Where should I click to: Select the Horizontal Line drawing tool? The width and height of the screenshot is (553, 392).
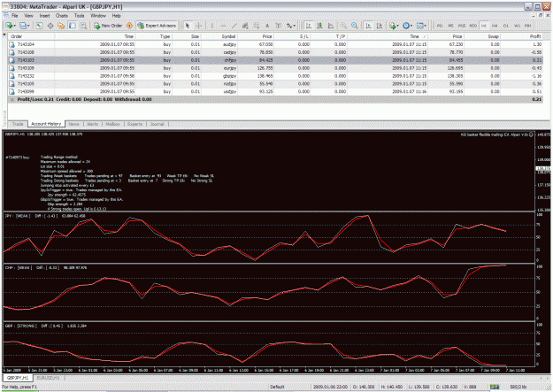tap(223, 26)
